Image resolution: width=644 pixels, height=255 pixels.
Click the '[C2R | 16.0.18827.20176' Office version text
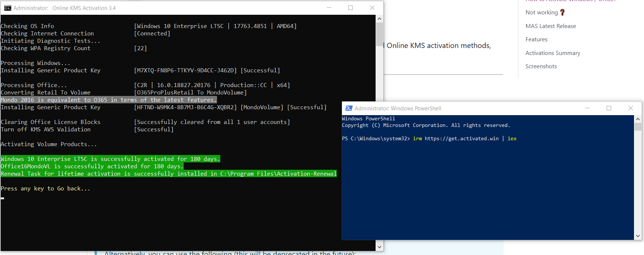coord(212,85)
